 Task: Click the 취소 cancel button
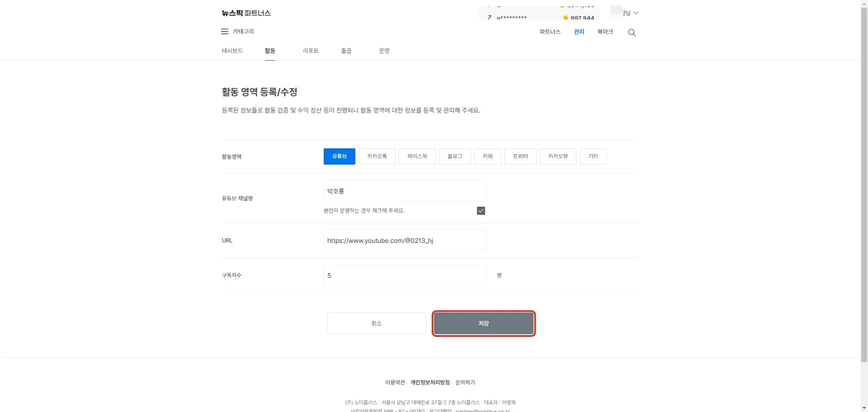point(377,323)
